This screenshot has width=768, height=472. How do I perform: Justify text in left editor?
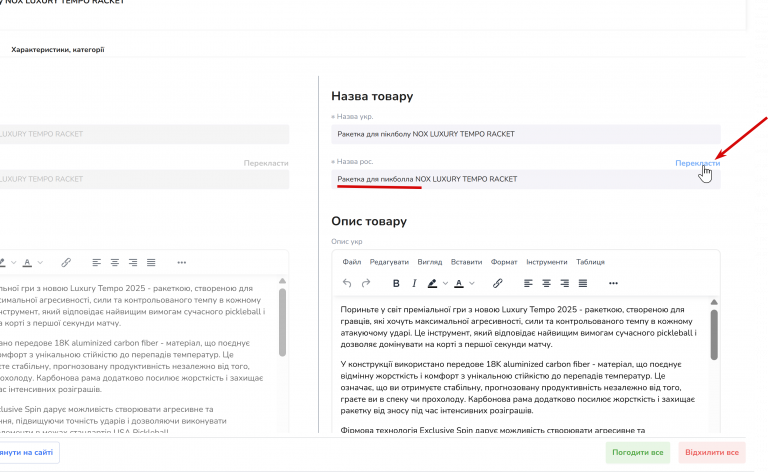pos(151,262)
